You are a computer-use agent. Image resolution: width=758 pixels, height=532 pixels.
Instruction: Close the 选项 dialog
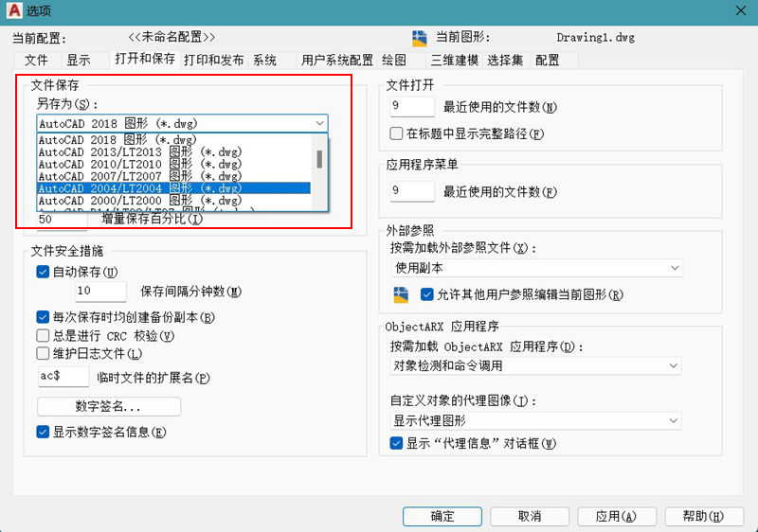741,10
